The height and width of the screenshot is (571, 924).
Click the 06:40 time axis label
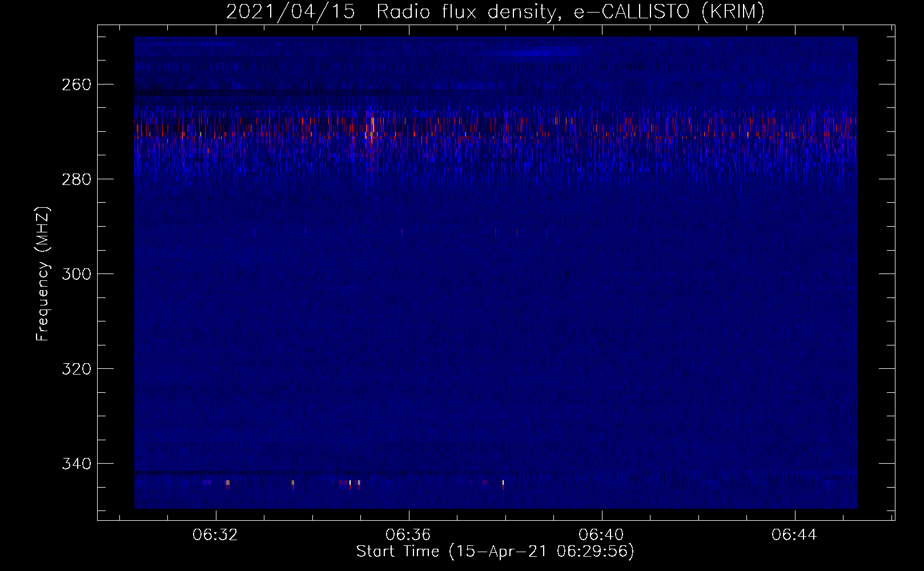pos(601,535)
